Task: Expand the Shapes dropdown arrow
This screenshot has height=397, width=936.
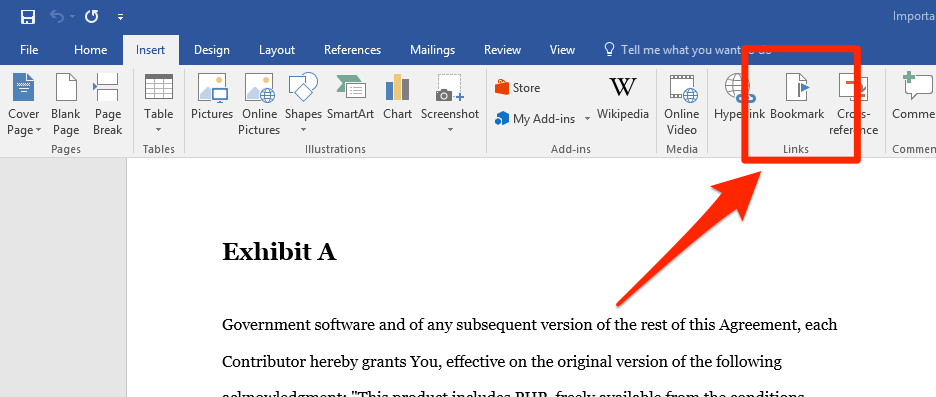Action: [x=303, y=130]
